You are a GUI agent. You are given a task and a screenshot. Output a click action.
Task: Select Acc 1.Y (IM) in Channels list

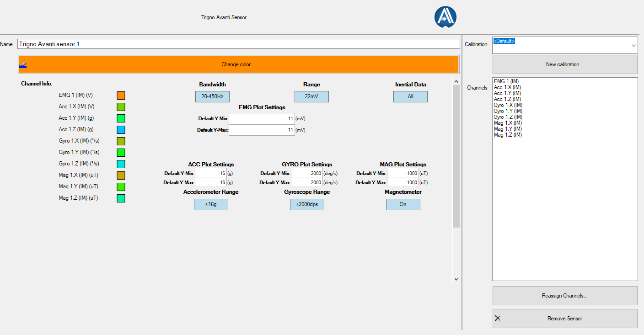[507, 93]
